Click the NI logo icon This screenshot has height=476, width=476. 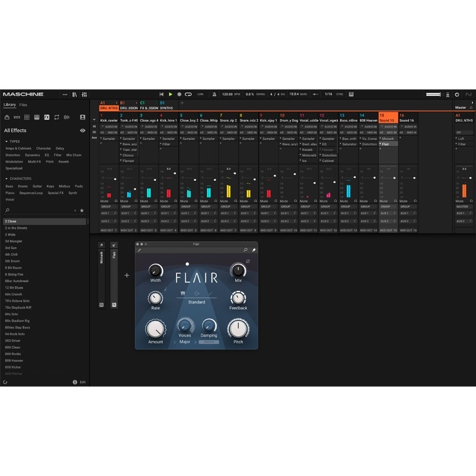tap(469, 95)
